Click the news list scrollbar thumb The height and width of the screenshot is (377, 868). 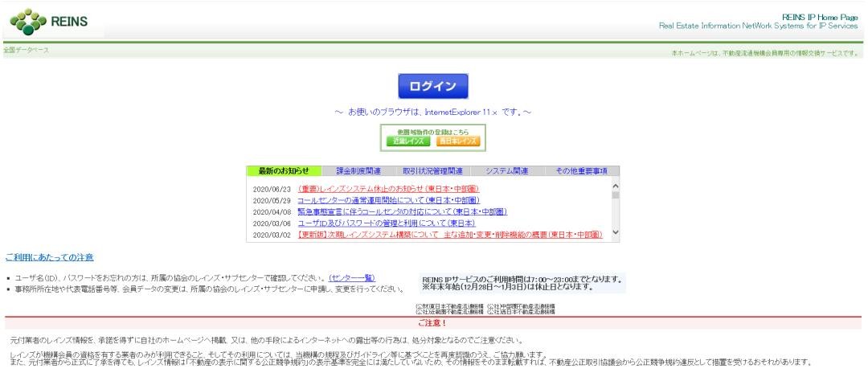click(x=616, y=194)
